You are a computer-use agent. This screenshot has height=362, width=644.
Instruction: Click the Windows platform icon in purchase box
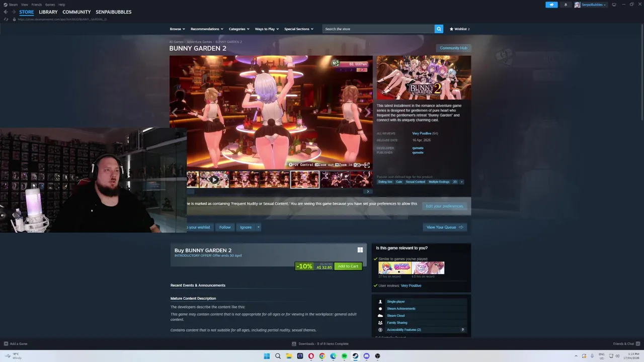360,250
